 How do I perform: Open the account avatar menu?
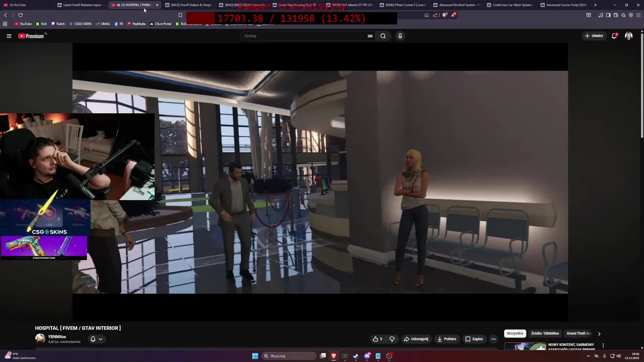tap(628, 36)
